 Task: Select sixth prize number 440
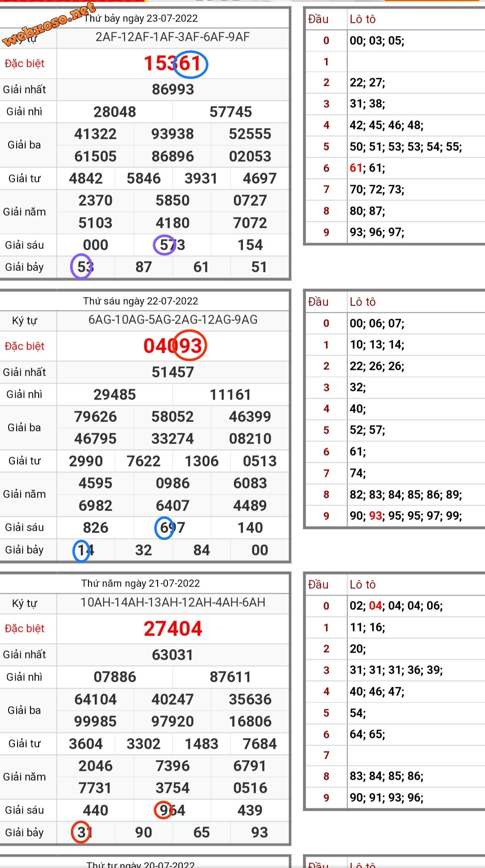pos(95,810)
